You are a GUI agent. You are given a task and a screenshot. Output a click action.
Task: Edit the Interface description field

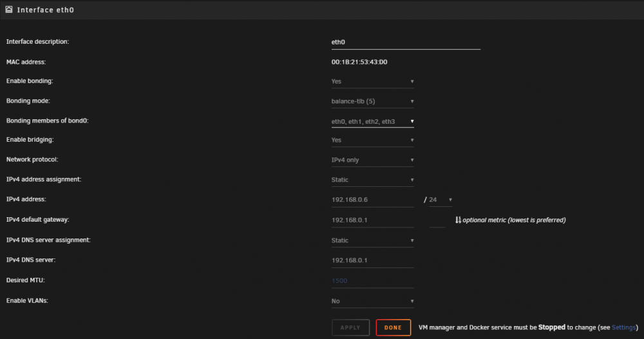coord(406,43)
